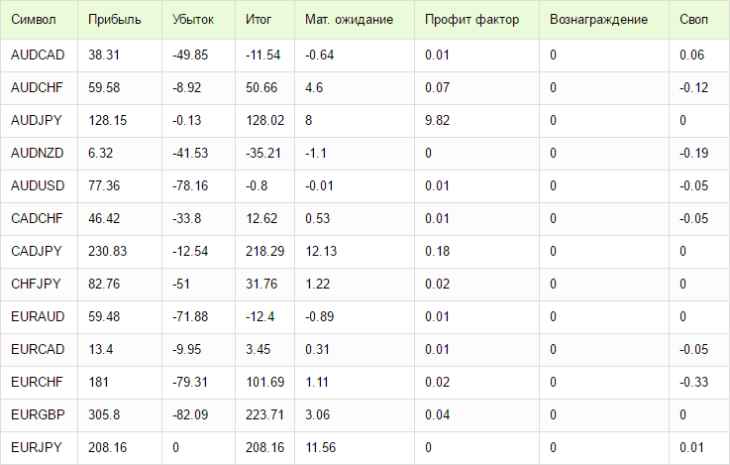
Task: Sort by the Профит фактор header
Action: [x=472, y=20]
